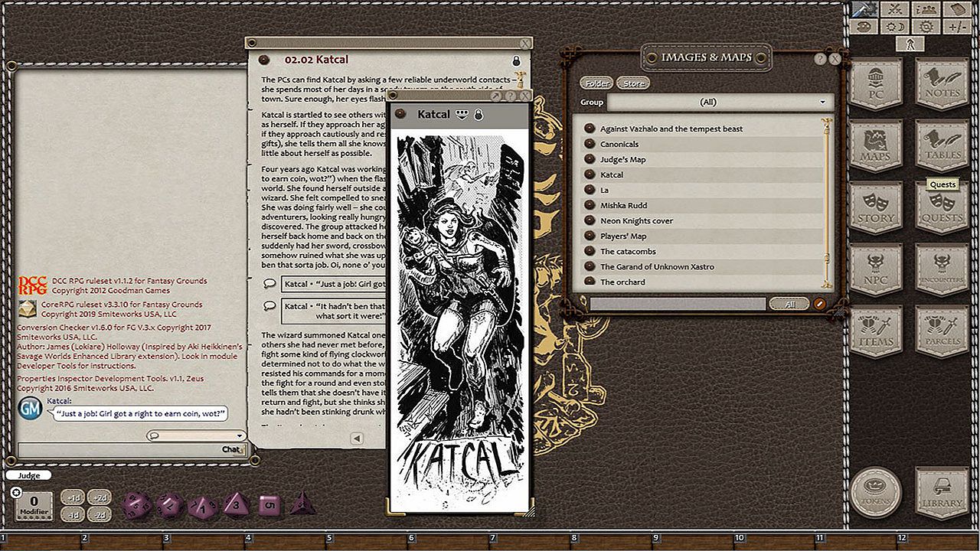Click the d20 die
Image resolution: width=980 pixels, height=551 pixels.
pyautogui.click(x=137, y=504)
